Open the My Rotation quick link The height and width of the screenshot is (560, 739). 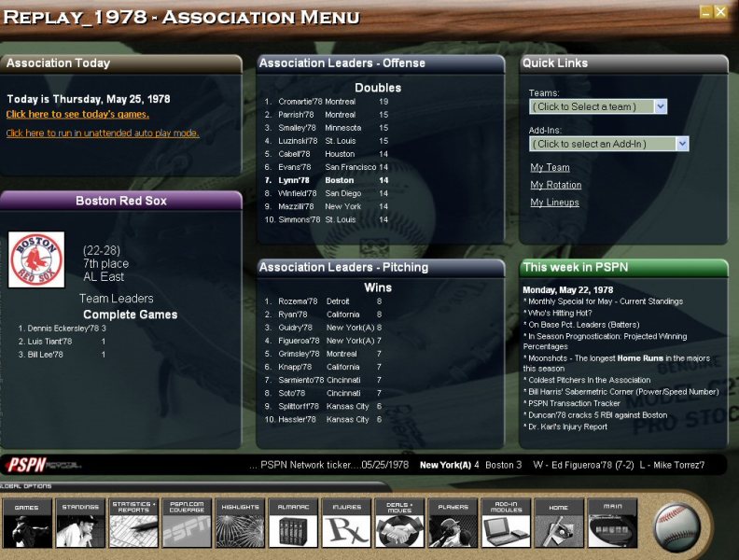(555, 185)
